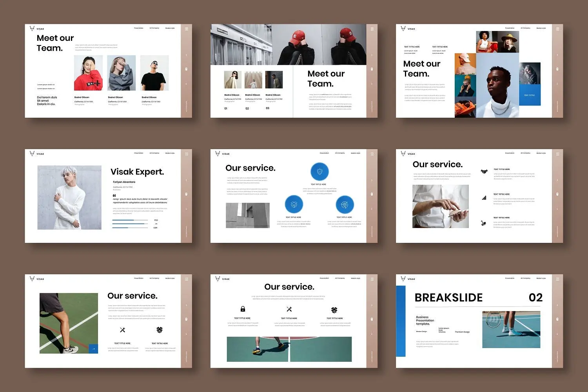The image size is (588, 392).
Task: Open hamburger menu on the red-cap photo slide
Action: [372, 29]
